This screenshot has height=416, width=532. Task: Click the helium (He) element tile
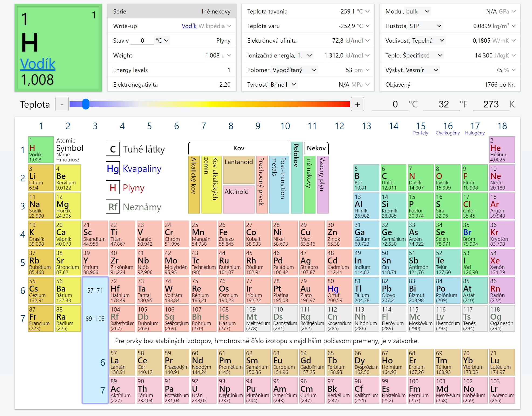pyautogui.click(x=502, y=150)
